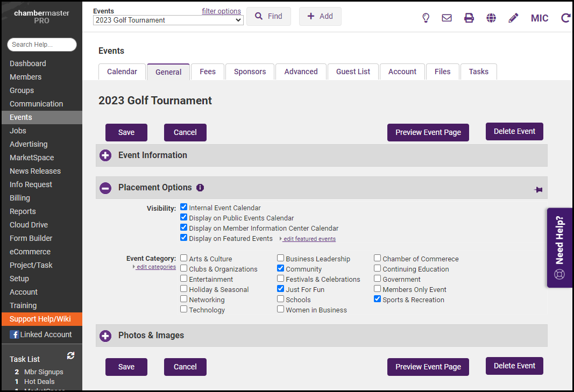
Task: Uncheck the Community category
Action: point(280,268)
